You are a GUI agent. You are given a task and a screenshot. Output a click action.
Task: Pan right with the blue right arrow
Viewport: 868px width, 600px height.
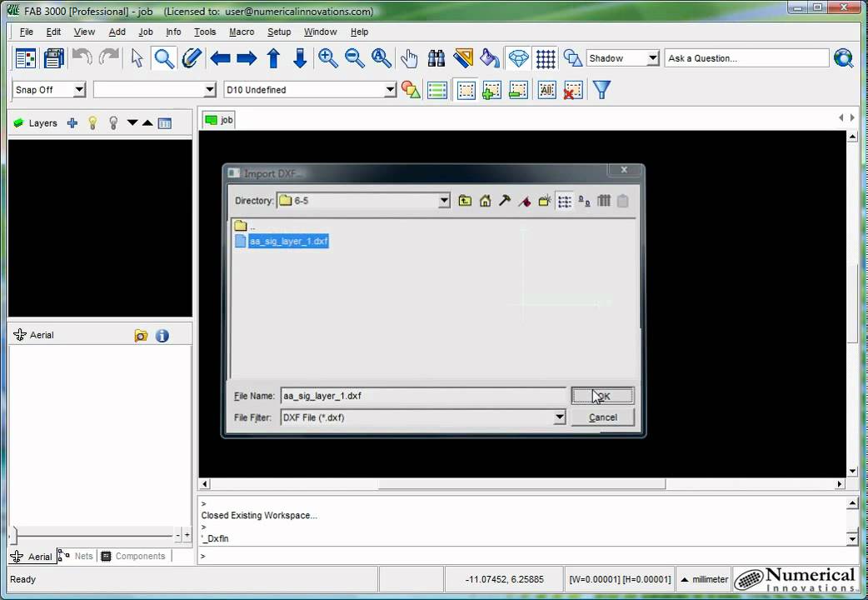click(247, 58)
